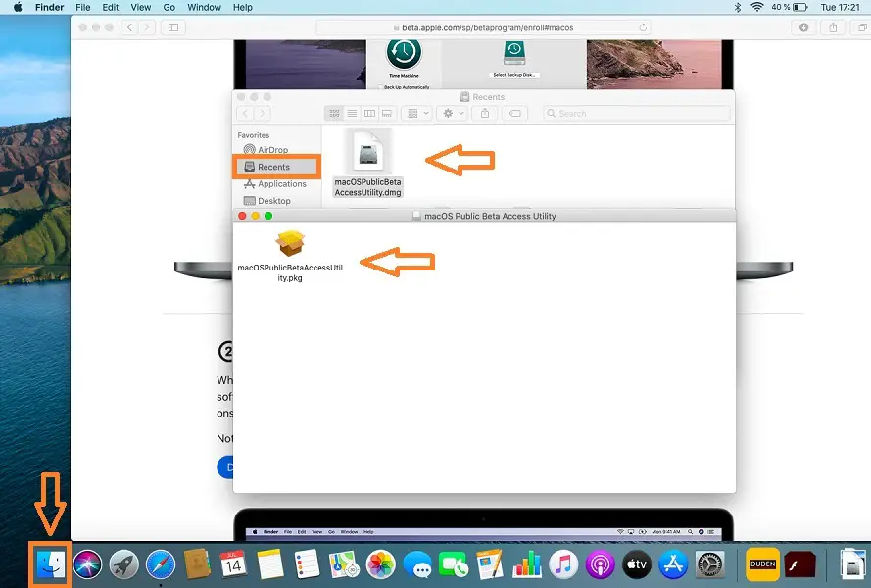Open the File menu in menu bar
Screen dimensions: 871x588
(x=84, y=7)
